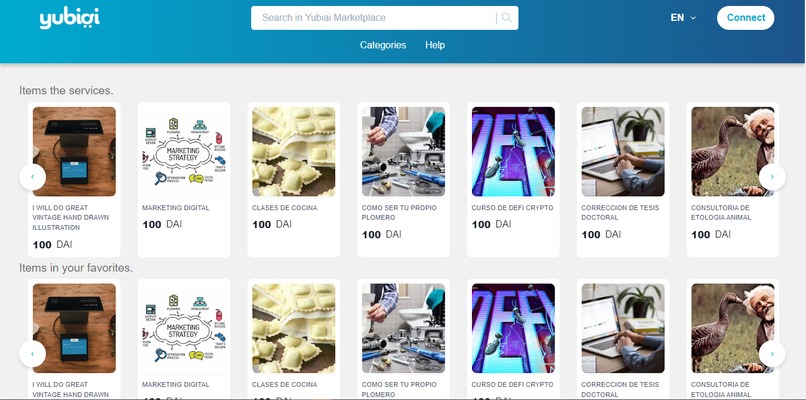Click the Connect button
This screenshot has height=400, width=806.
pyautogui.click(x=745, y=18)
